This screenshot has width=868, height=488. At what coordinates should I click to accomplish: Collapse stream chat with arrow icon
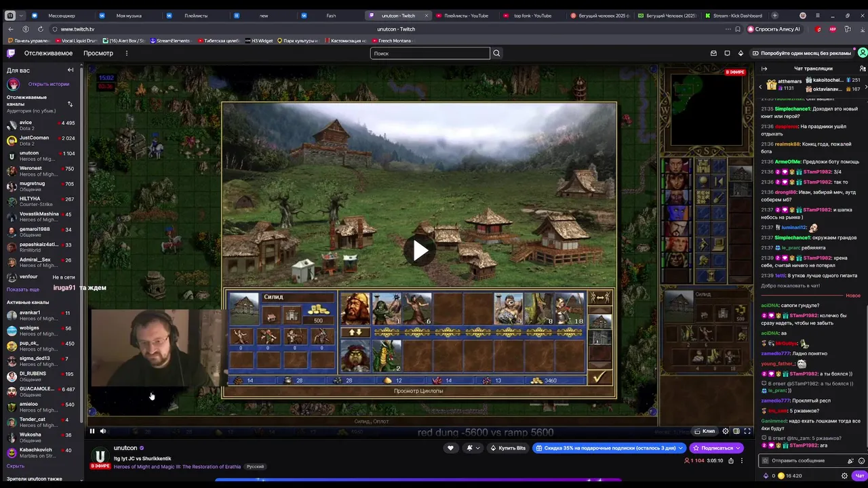pyautogui.click(x=764, y=68)
